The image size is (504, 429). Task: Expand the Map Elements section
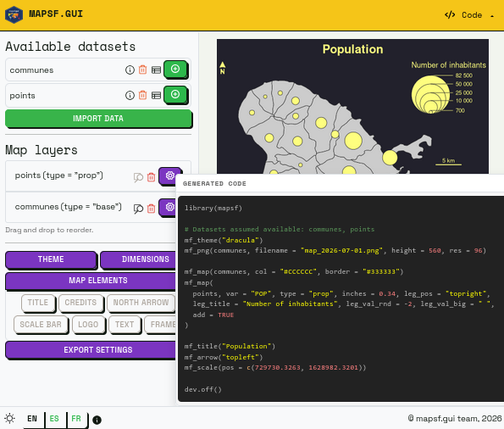[x=91, y=281]
